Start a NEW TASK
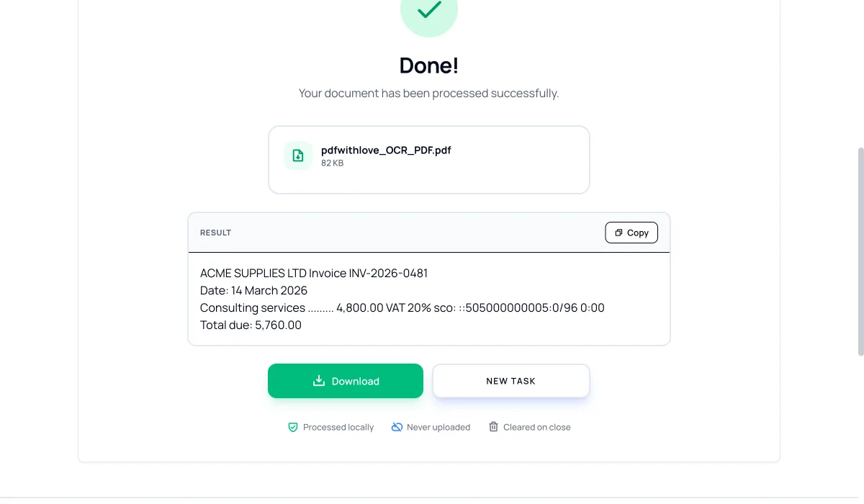The image size is (864, 504). pyautogui.click(x=511, y=381)
